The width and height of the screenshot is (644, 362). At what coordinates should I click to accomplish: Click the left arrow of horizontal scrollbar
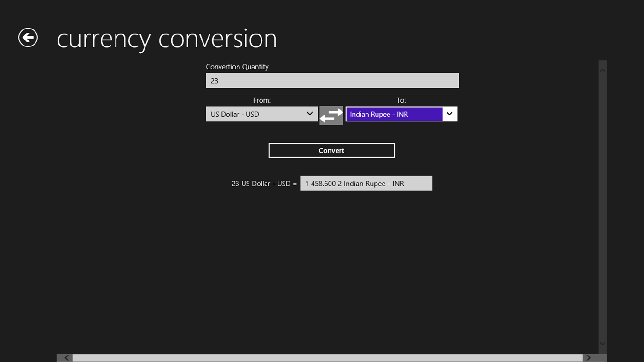[66, 357]
